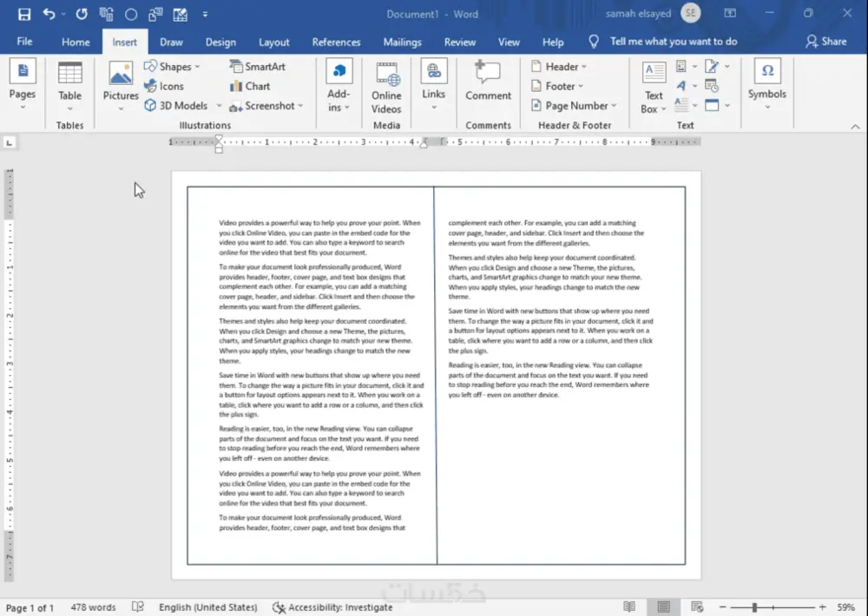
Task: Add a new Comment
Action: coord(487,84)
